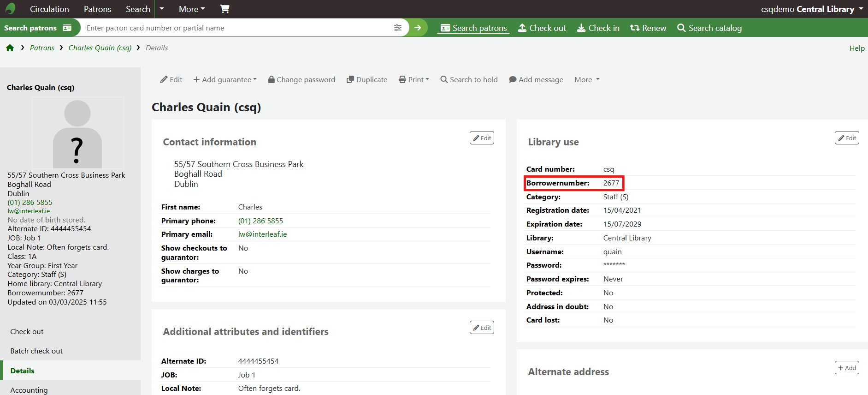Select Accounting in the left sidebar

pyautogui.click(x=29, y=390)
